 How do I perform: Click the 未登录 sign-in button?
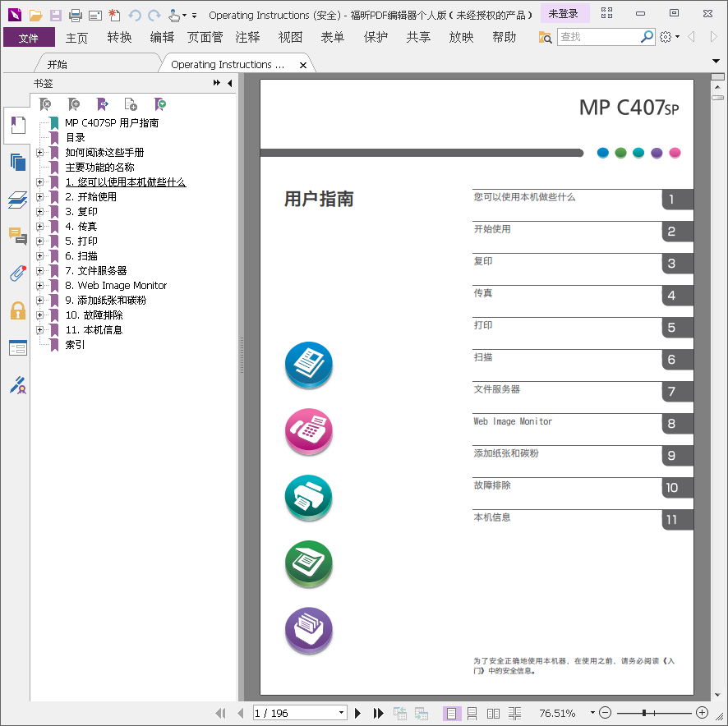(563, 13)
